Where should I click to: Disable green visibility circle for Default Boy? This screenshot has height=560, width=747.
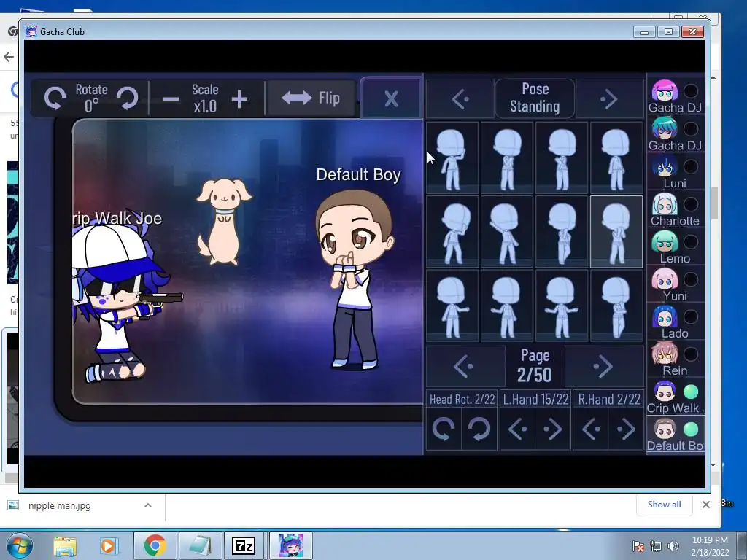tap(691, 429)
